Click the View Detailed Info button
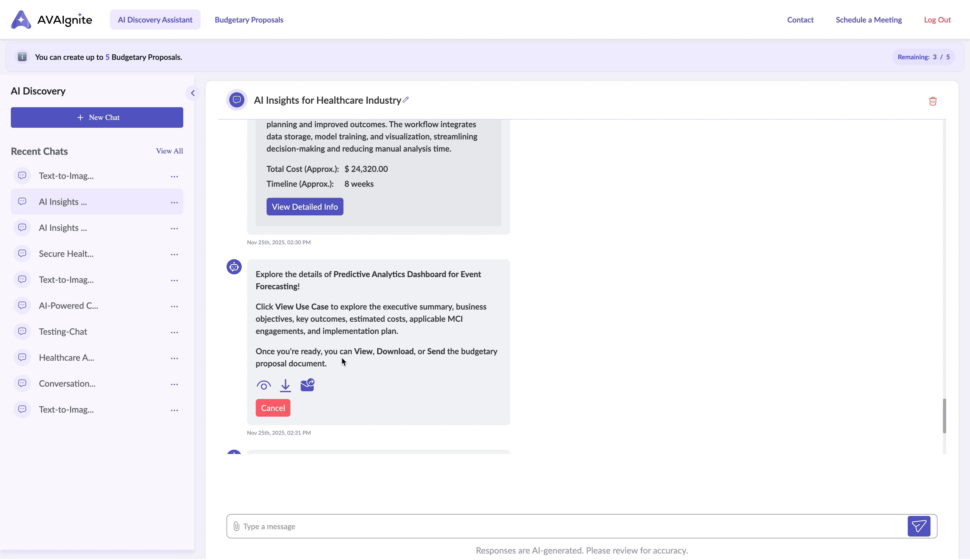 [x=304, y=206]
